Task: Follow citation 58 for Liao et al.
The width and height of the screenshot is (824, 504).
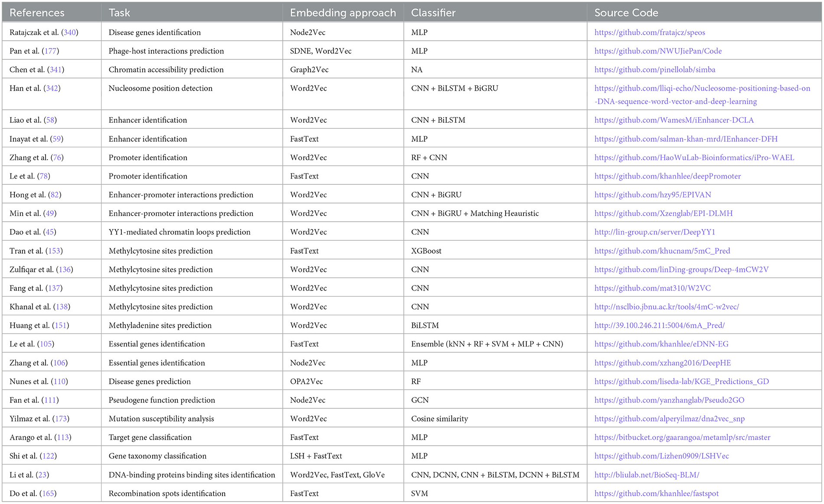Action: click(50, 120)
